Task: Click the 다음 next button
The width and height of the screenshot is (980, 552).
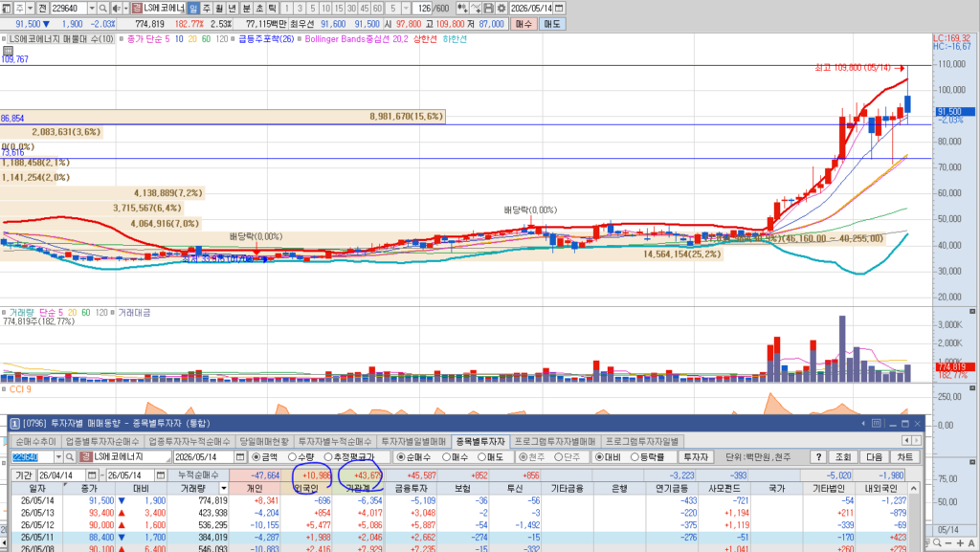Action: pyautogui.click(x=874, y=457)
